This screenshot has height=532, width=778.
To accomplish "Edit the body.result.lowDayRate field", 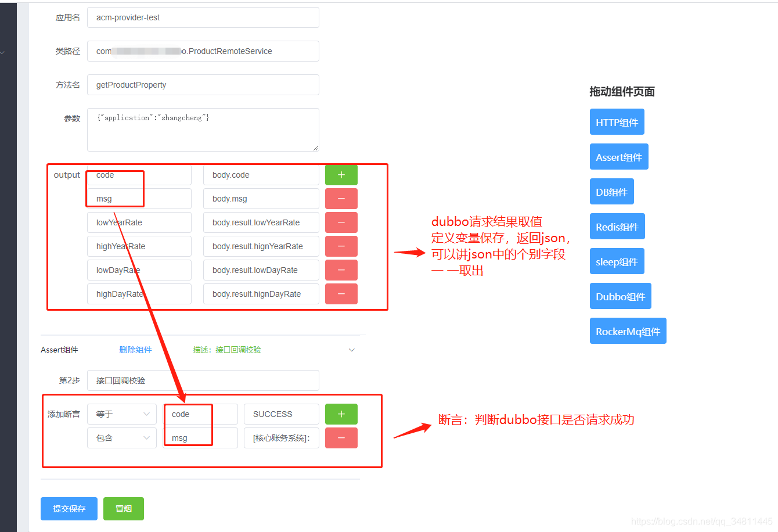I will click(x=261, y=270).
